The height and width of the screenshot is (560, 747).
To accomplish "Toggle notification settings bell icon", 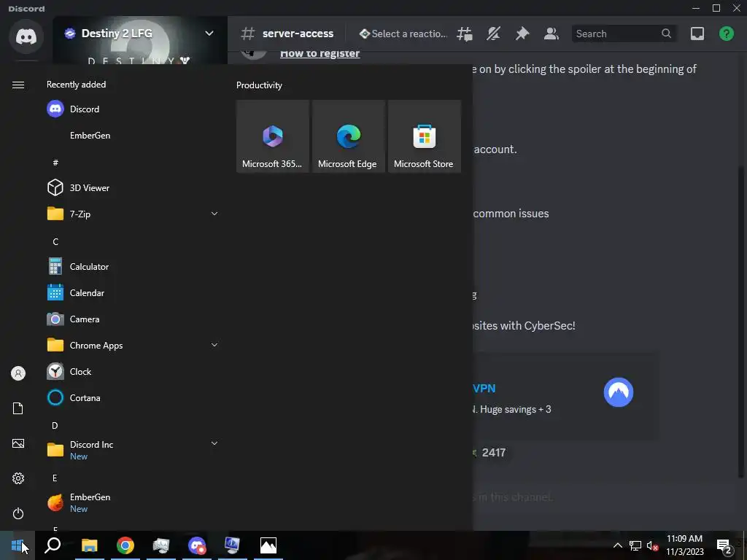I will (x=494, y=34).
